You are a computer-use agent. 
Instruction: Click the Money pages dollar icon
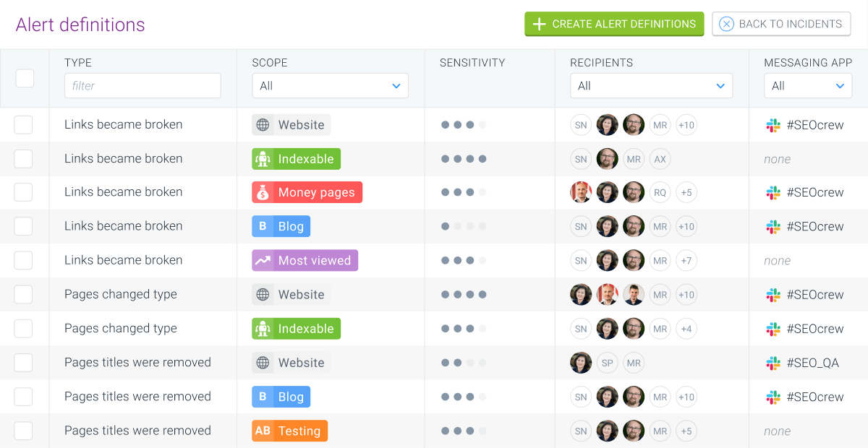[x=263, y=192]
